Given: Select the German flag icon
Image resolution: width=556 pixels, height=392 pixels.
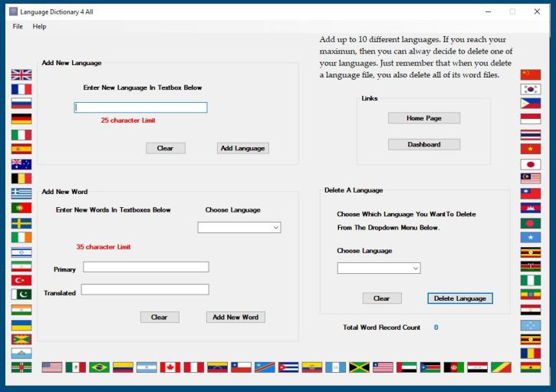Looking at the screenshot, I should pyautogui.click(x=21, y=118).
